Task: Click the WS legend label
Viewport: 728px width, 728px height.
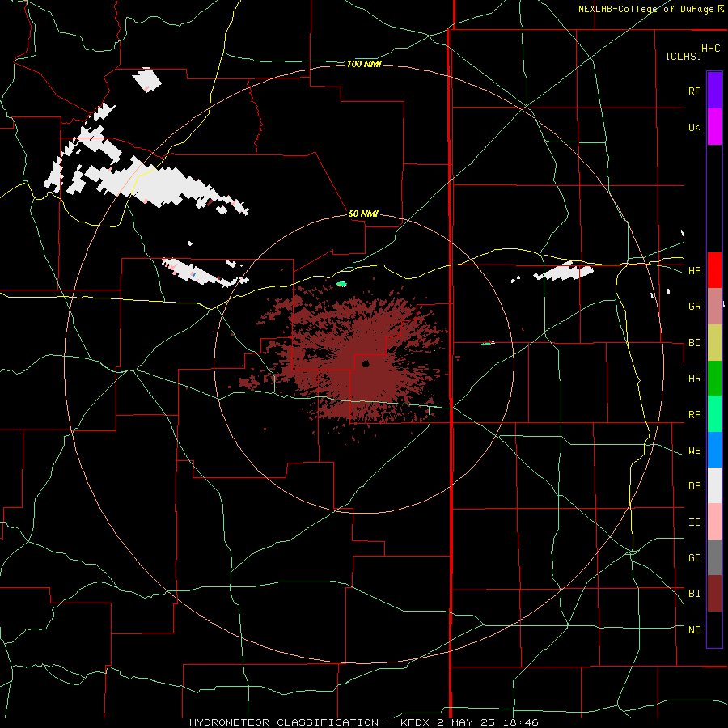Action: 695,451
